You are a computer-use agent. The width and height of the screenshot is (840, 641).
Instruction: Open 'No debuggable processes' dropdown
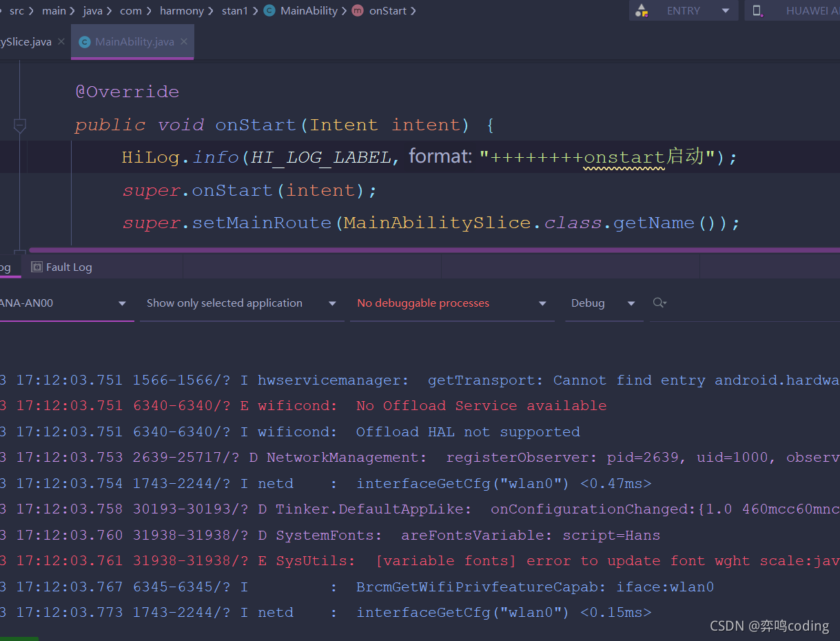[451, 303]
